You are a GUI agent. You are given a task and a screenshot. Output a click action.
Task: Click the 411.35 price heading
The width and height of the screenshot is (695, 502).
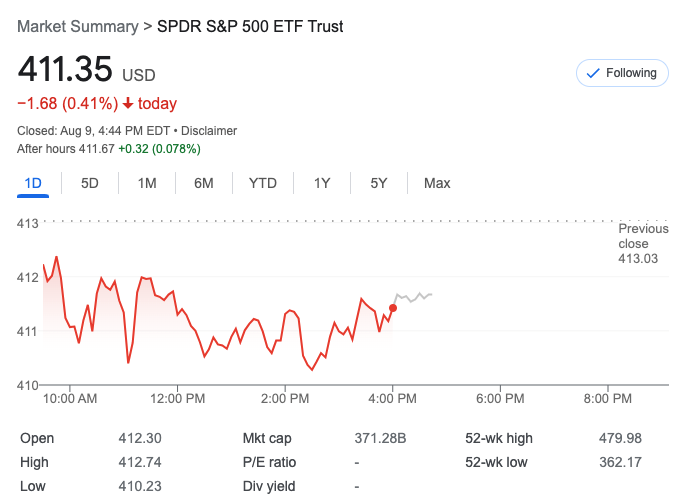[x=65, y=71]
